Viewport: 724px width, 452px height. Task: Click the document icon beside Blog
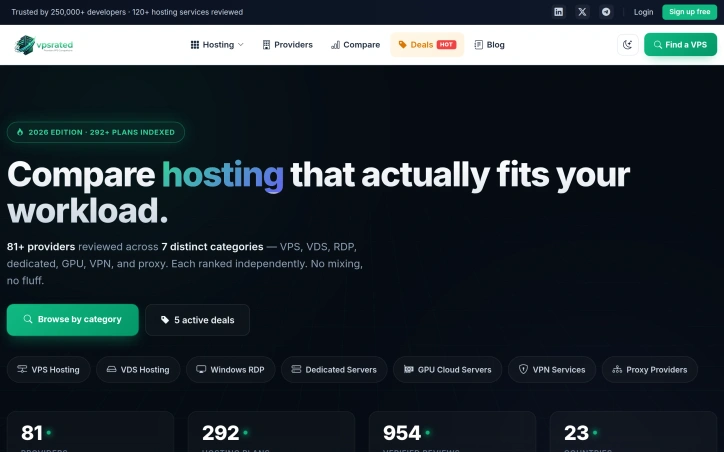[x=479, y=45]
